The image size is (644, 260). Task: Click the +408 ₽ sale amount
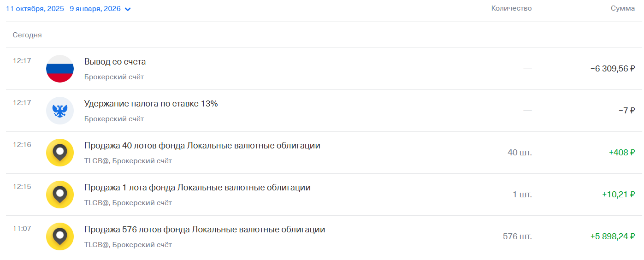(x=621, y=153)
